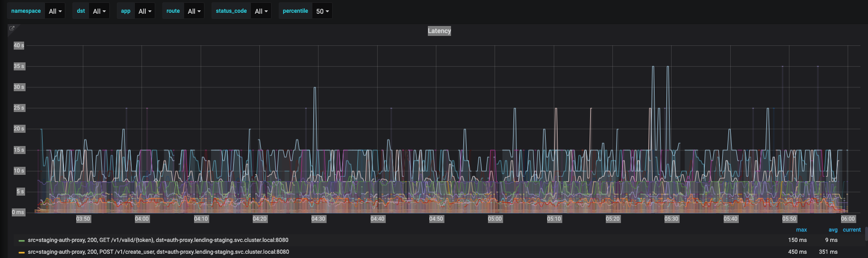Open the status_code variable dropdown
This screenshot has width=868, height=258.
pyautogui.click(x=261, y=11)
